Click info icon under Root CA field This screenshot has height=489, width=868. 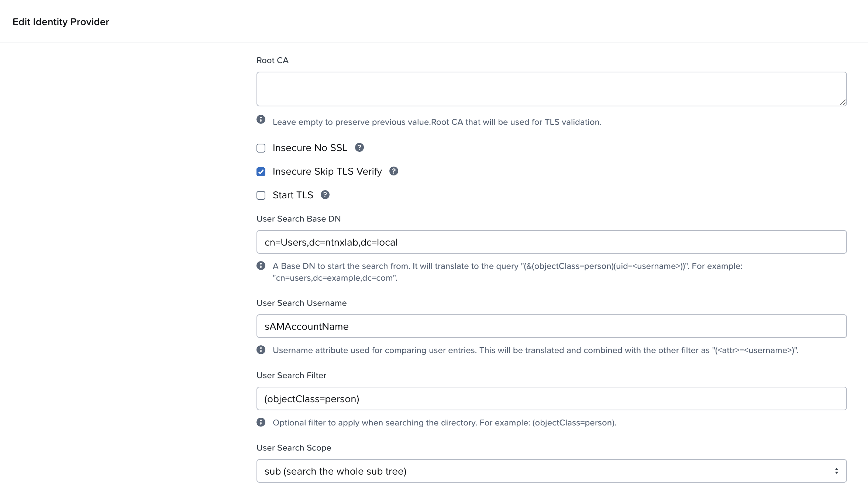(261, 120)
